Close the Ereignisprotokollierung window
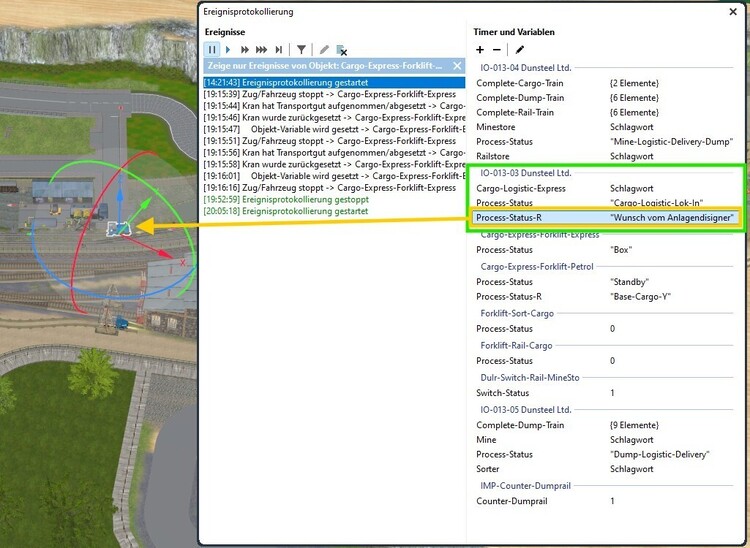750x548 pixels. pos(733,11)
